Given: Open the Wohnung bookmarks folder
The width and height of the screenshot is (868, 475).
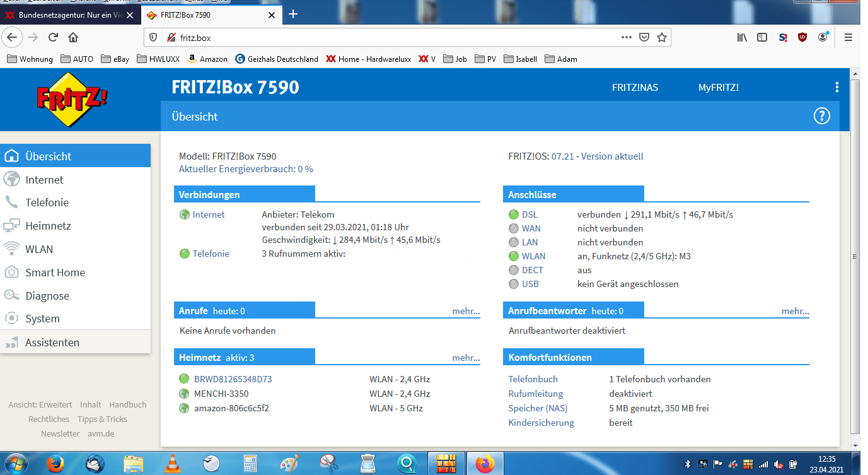Looking at the screenshot, I should point(30,59).
